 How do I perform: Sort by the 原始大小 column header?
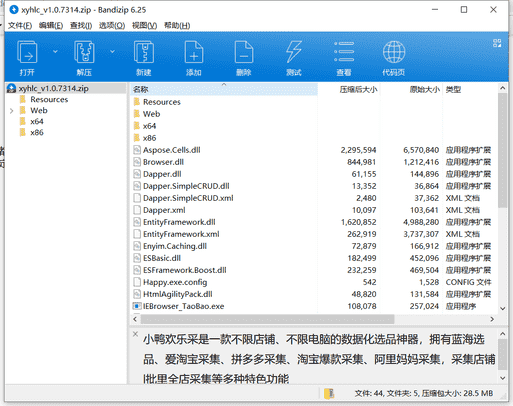point(411,89)
